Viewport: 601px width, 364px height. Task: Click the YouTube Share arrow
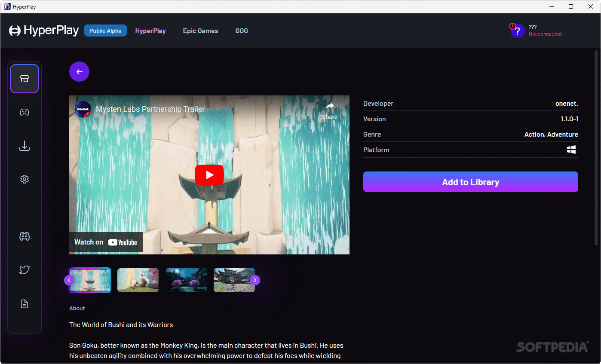(330, 110)
